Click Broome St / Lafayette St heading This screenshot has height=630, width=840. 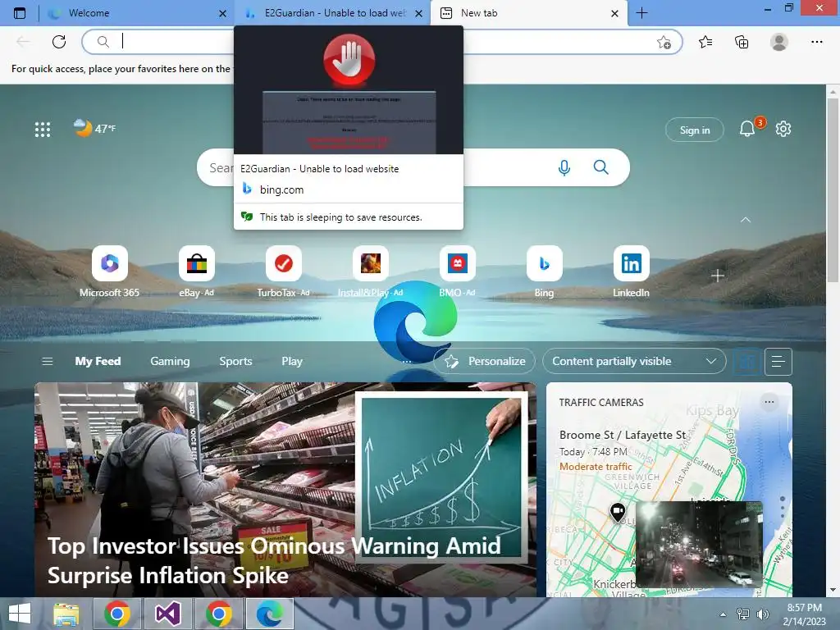[623, 435]
